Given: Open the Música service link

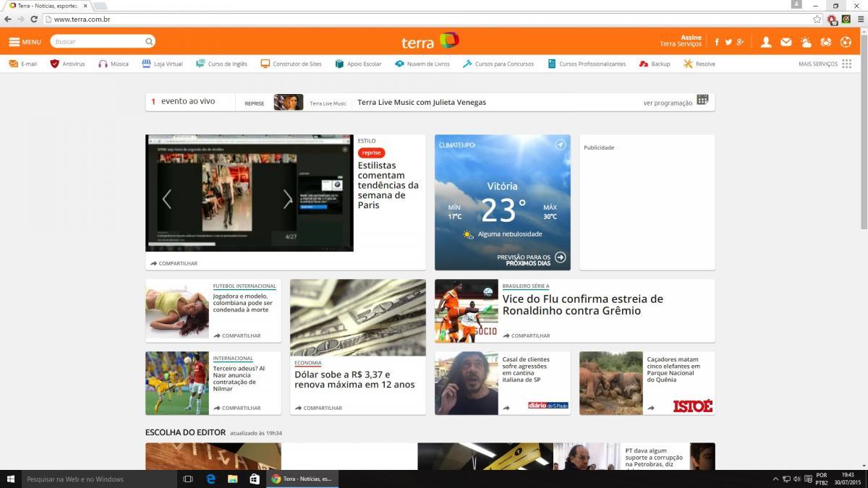Looking at the screenshot, I should coord(114,64).
